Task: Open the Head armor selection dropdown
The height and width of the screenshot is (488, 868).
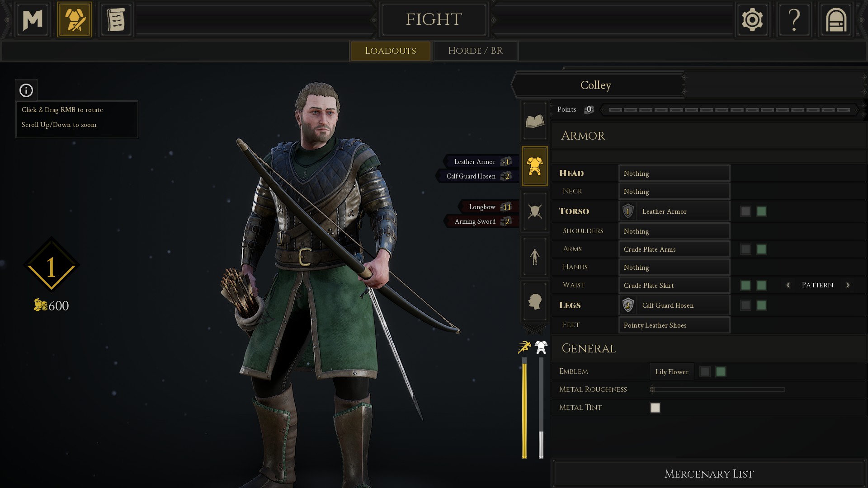Action: click(674, 174)
